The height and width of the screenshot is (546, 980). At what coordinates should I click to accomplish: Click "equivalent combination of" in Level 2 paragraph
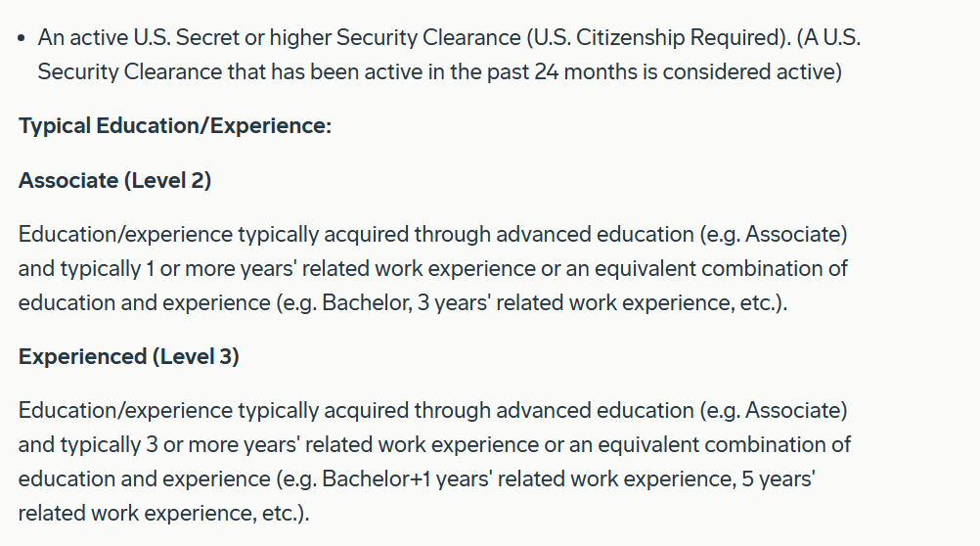point(721,268)
